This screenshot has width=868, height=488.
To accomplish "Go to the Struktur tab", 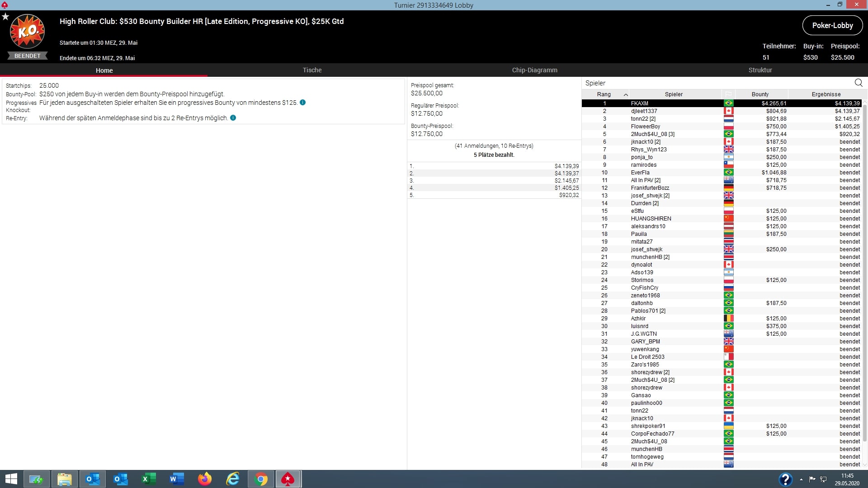I will [x=760, y=70].
